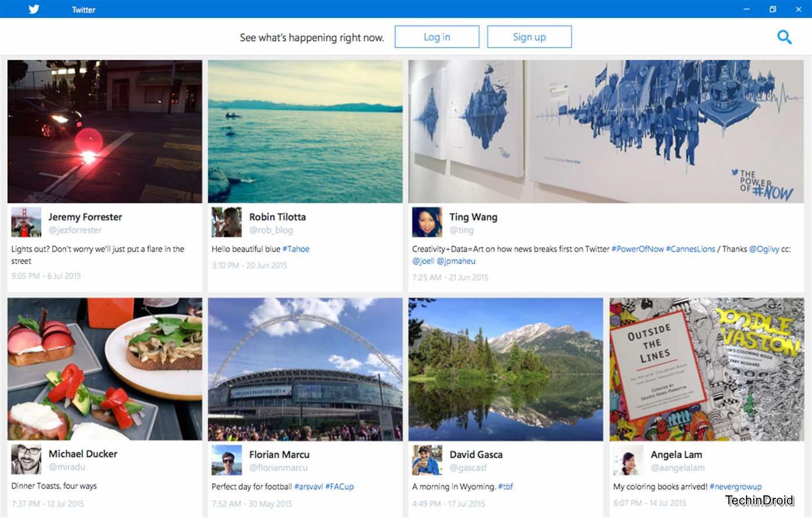Click the "7:52 AM - 30 May 2015" timestamp
Image resolution: width=812 pixels, height=518 pixels.
point(252,503)
